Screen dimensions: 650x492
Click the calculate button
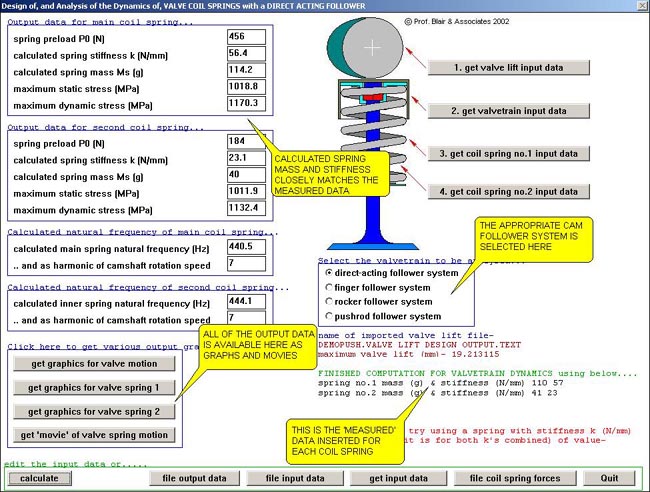[x=39, y=478]
